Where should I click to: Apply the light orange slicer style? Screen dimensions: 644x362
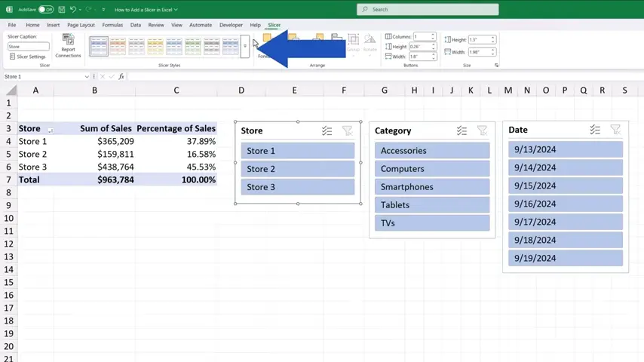(118, 46)
